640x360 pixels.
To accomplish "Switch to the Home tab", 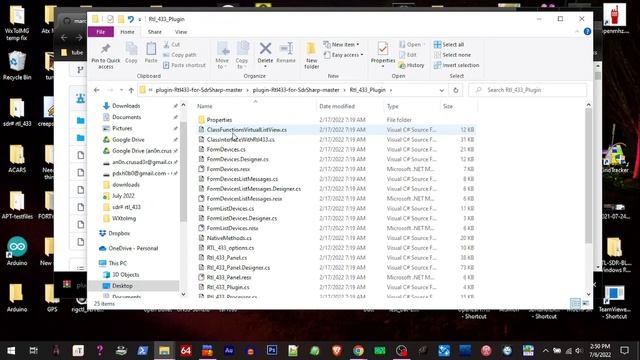I will coord(127,31).
